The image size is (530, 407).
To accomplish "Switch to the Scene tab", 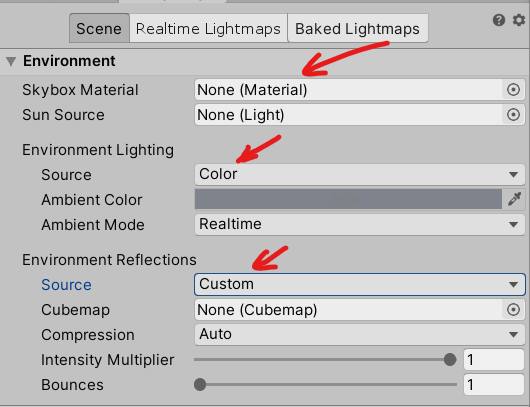I will [99, 28].
